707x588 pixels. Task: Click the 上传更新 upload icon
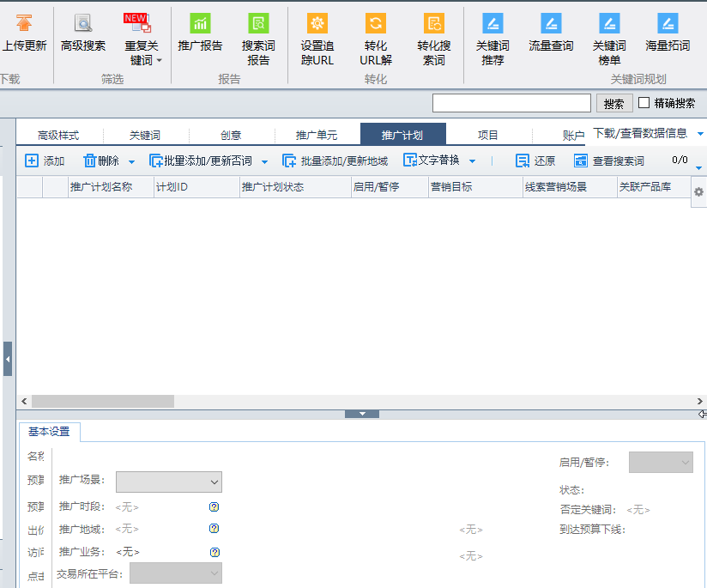pos(24,24)
